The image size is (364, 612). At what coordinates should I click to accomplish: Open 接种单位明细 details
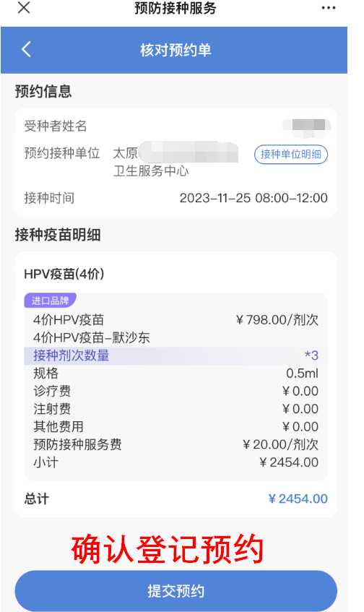[x=291, y=154]
